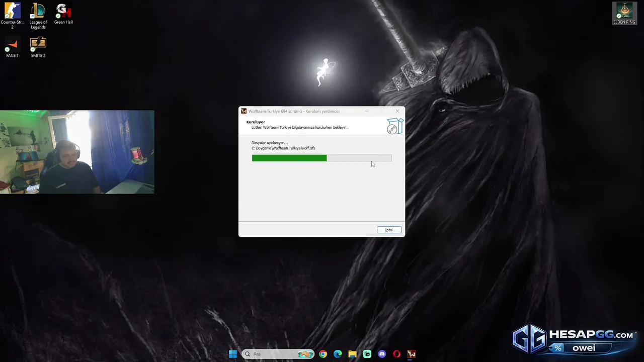Select the SMITE 2 desktop icon
The height and width of the screenshot is (362, 644).
click(x=38, y=48)
